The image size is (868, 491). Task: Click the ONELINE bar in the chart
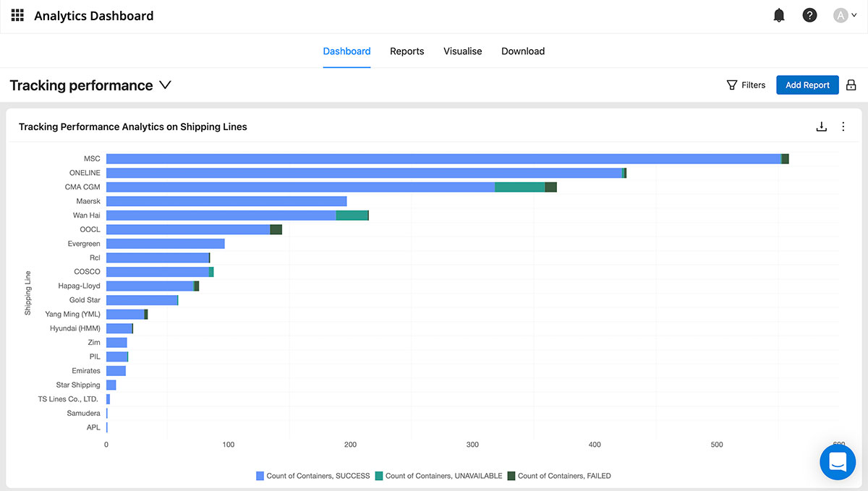pyautogui.click(x=366, y=173)
